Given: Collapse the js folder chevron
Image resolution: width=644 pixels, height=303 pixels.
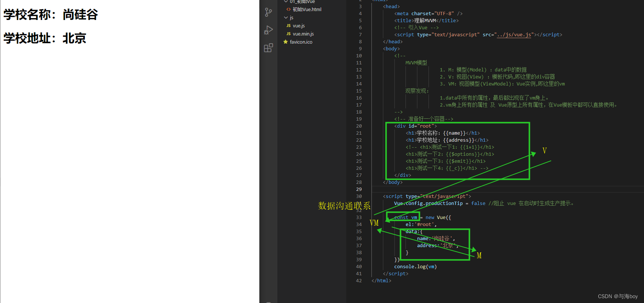Looking at the screenshot, I should pyautogui.click(x=286, y=17).
